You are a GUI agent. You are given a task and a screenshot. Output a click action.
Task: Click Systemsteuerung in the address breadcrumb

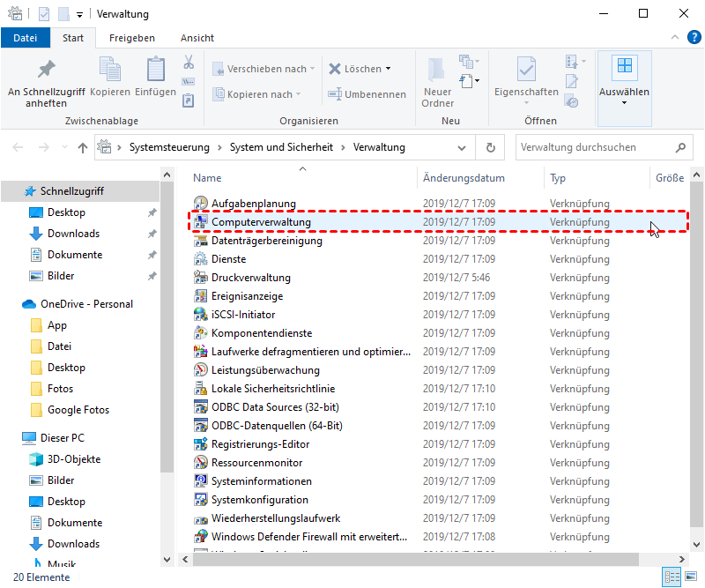169,147
